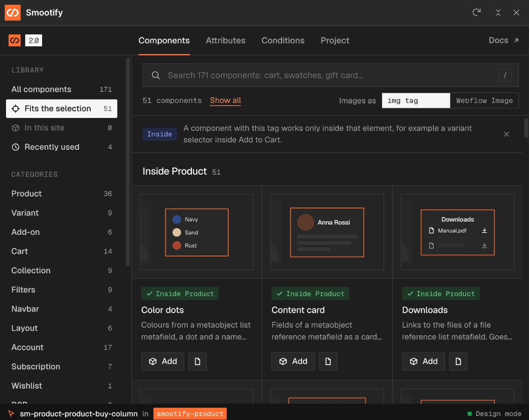Open the Components tab

pos(164,40)
